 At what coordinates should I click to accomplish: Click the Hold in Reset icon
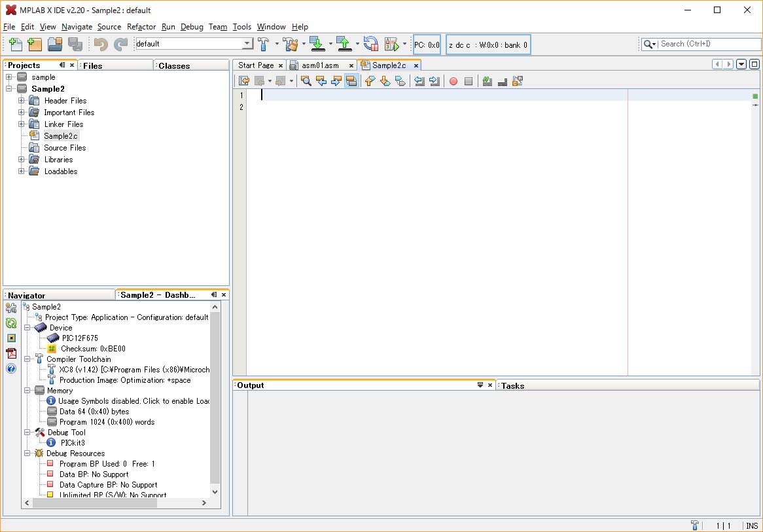point(371,44)
